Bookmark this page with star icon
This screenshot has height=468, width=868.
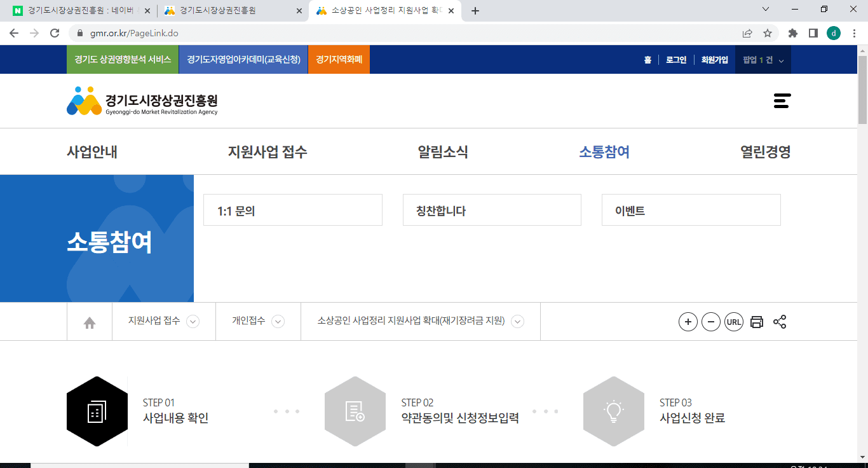click(x=768, y=33)
